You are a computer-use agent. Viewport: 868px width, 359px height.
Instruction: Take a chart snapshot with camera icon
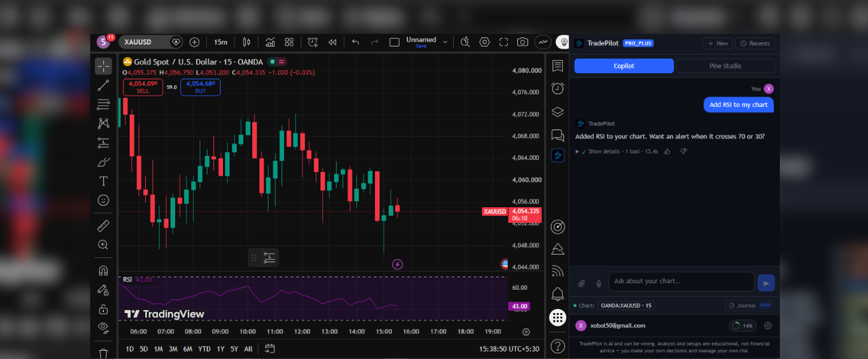(522, 42)
